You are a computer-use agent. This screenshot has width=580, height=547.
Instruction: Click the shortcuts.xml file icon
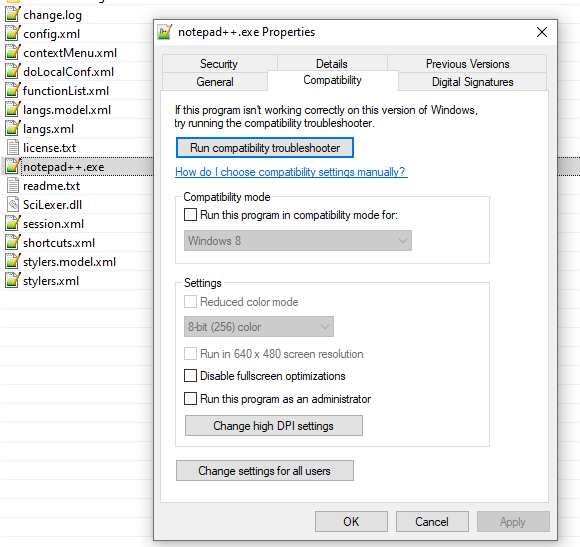coord(13,243)
